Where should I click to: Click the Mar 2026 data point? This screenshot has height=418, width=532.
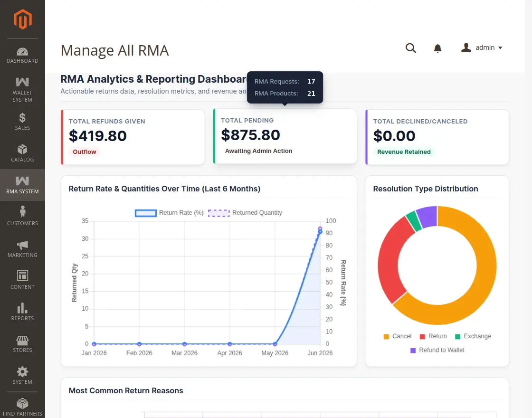(184, 344)
